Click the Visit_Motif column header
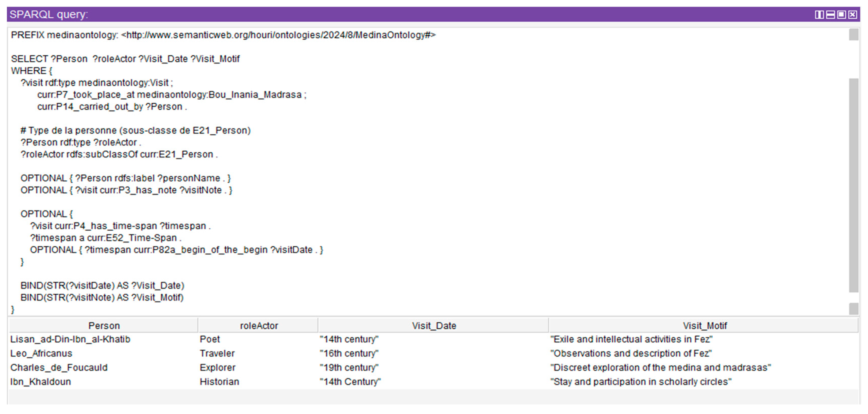 (x=705, y=326)
